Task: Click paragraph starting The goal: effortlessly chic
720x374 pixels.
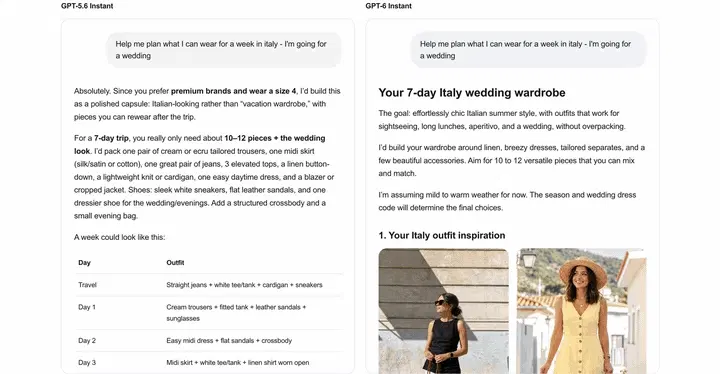Action: tap(502, 119)
